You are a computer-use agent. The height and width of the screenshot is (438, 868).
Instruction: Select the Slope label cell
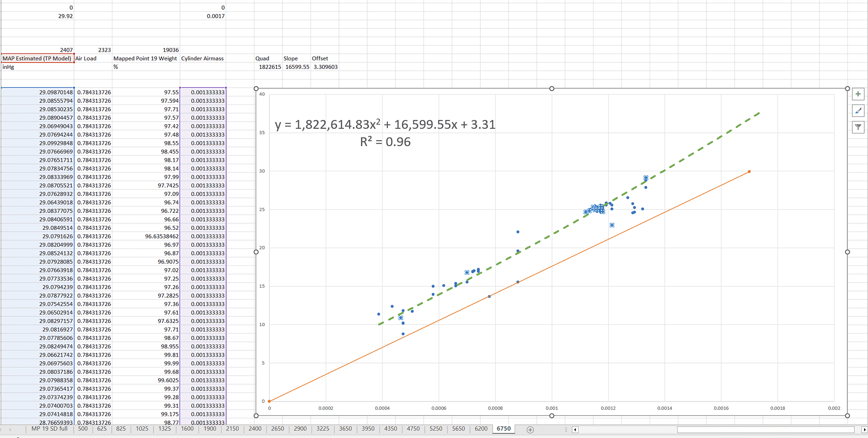296,58
